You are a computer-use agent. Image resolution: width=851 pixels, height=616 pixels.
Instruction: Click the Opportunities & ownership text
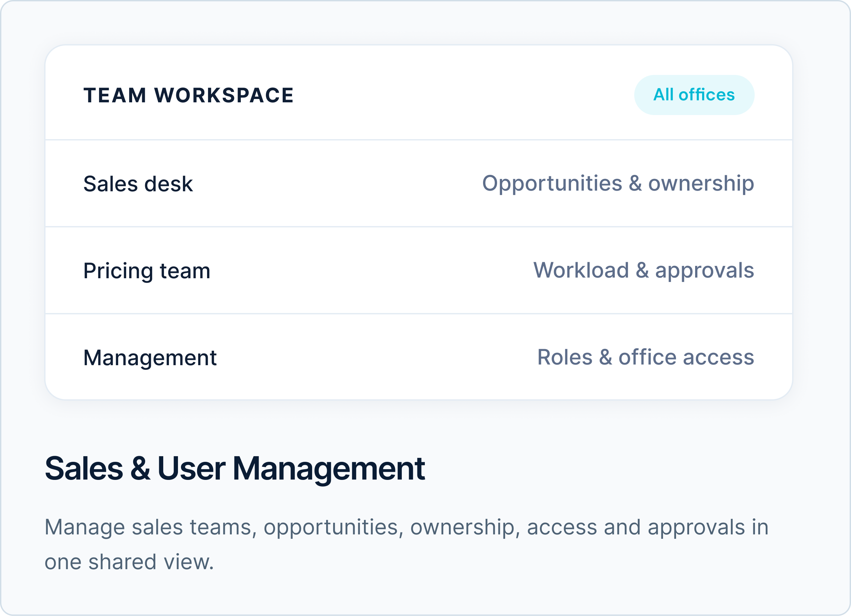click(x=618, y=184)
